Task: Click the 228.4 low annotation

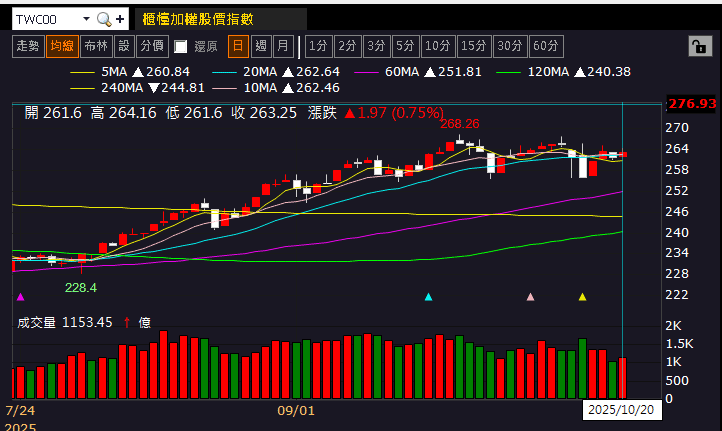Action: tap(81, 288)
